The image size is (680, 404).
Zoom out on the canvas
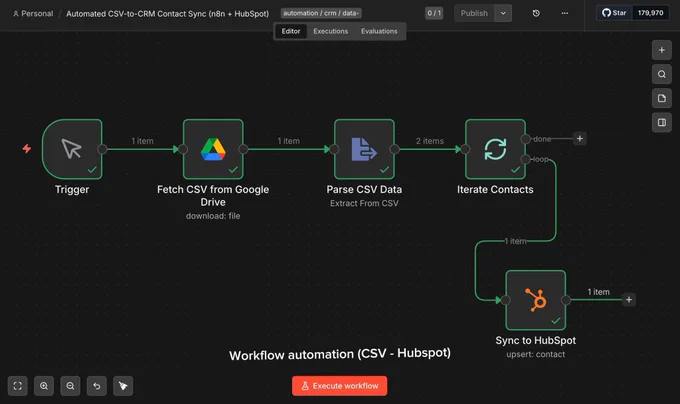[x=70, y=386]
